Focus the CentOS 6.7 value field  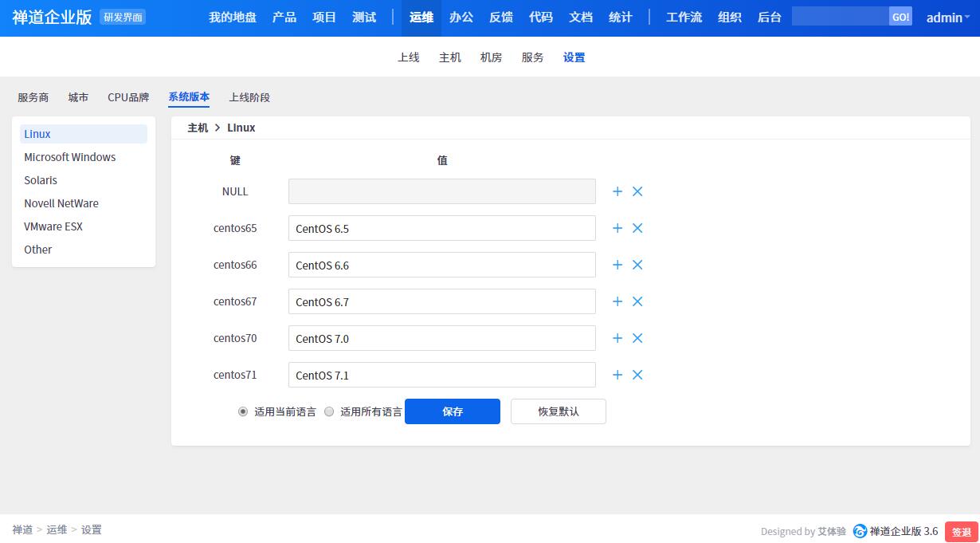click(442, 301)
